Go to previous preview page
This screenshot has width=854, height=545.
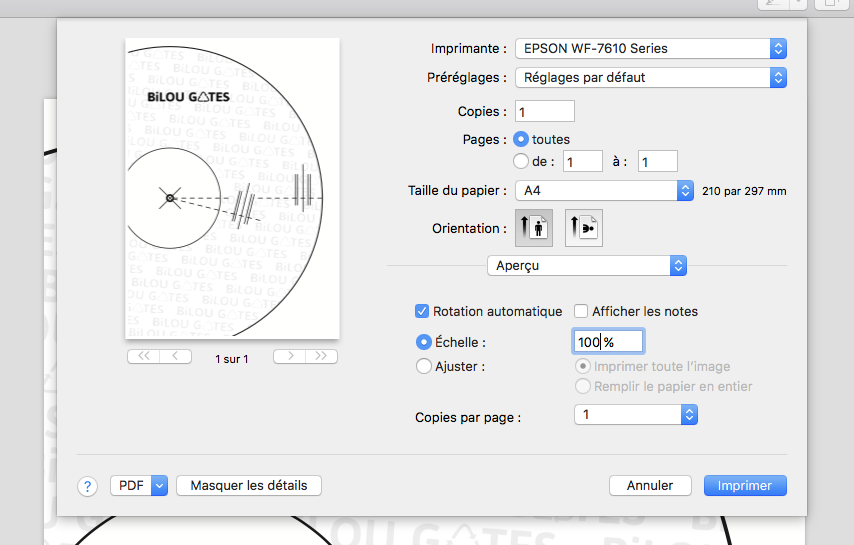(175, 356)
